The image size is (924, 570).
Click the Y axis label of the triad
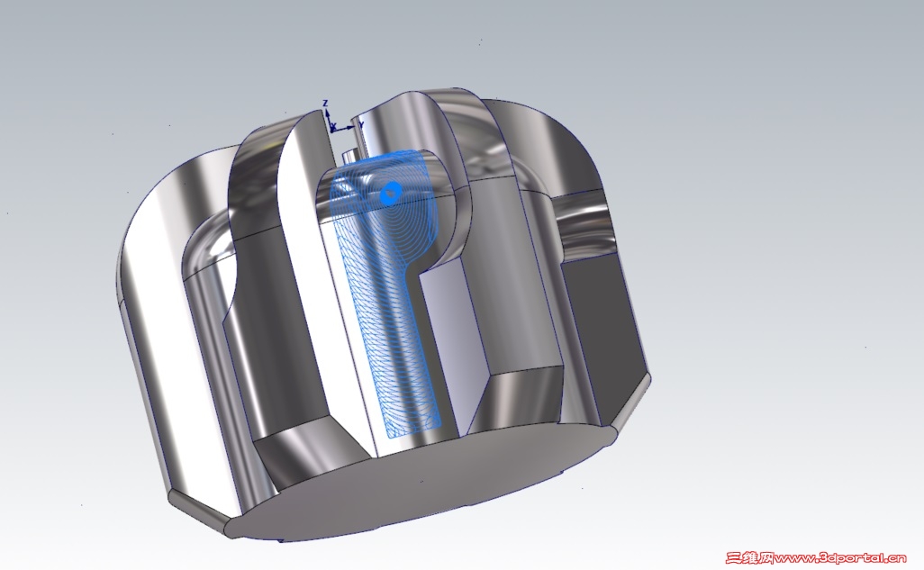coord(361,124)
